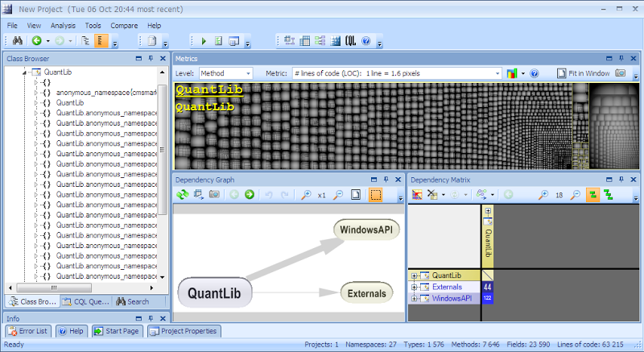Open the metrics color chart picker icon
Image resolution: width=644 pixels, height=352 pixels.
tap(512, 73)
